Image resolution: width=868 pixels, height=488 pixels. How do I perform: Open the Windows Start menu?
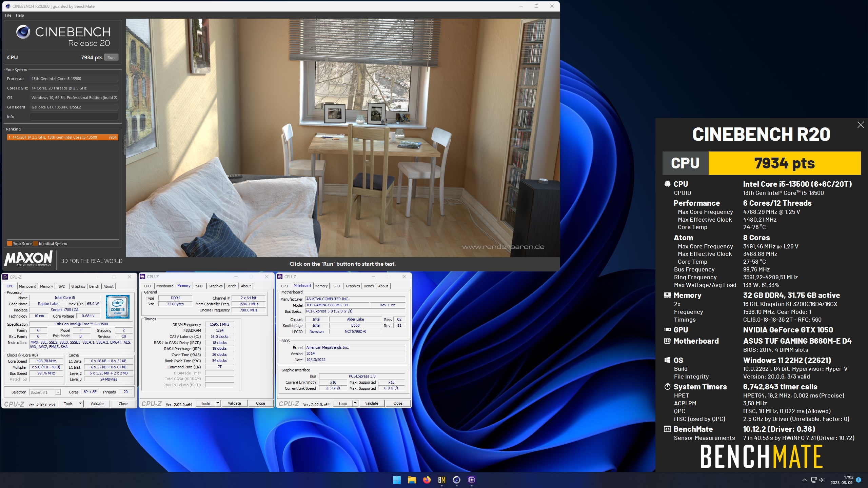tap(397, 480)
